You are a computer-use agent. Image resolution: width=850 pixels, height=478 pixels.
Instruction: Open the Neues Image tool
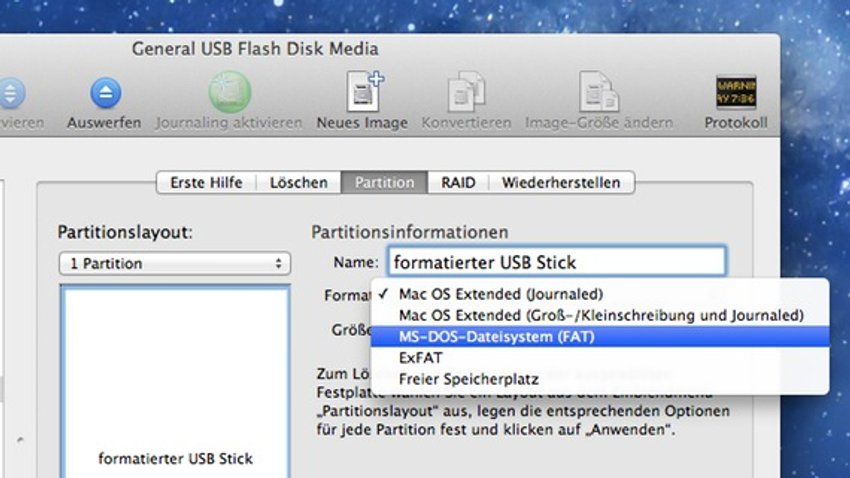(x=363, y=92)
